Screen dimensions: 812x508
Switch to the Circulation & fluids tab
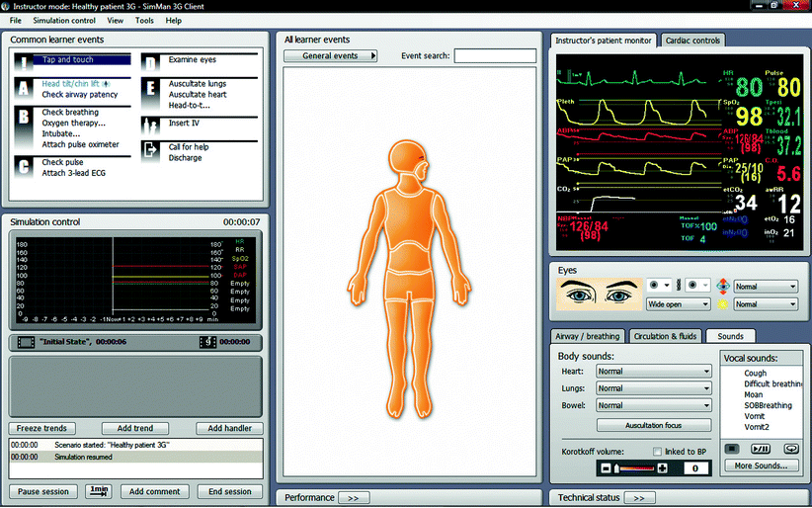click(x=667, y=336)
